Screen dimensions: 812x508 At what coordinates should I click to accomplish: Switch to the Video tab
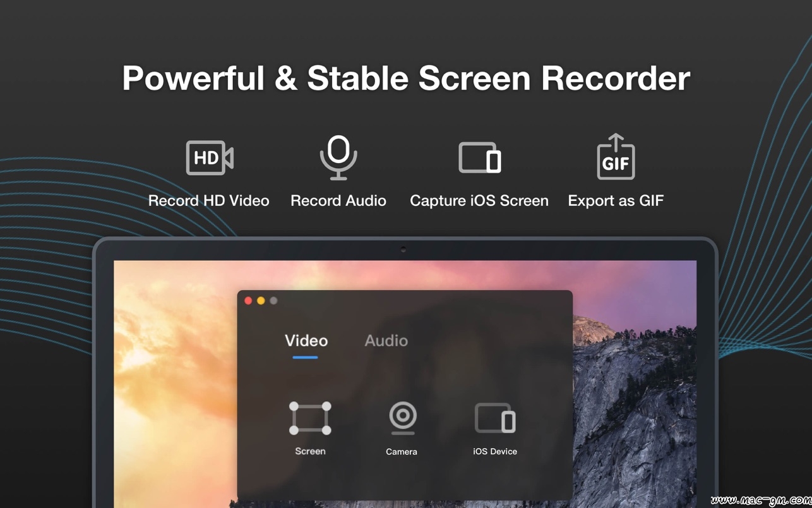(306, 341)
